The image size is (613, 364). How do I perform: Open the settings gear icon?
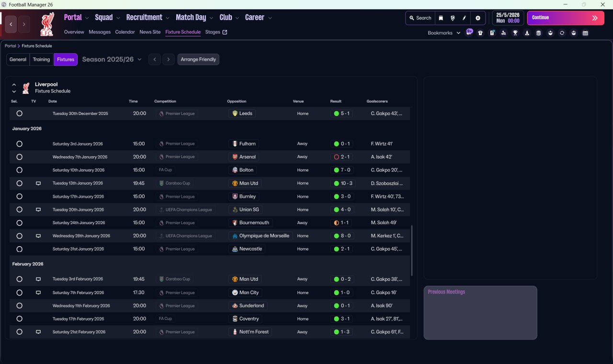click(x=477, y=18)
